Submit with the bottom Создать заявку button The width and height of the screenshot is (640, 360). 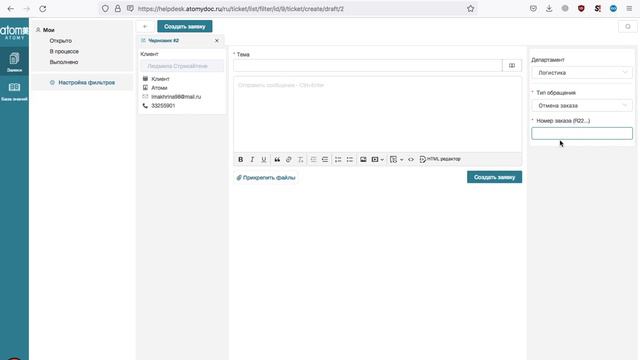coord(494,177)
